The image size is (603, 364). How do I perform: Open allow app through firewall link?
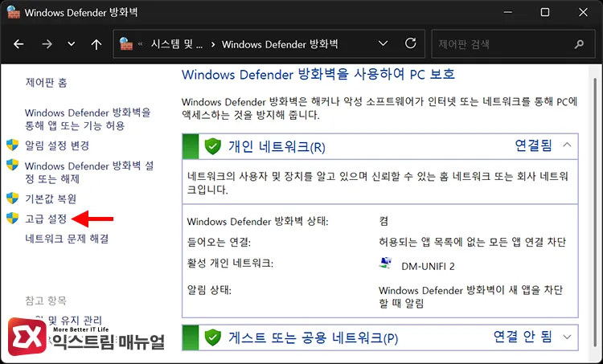tap(88, 119)
